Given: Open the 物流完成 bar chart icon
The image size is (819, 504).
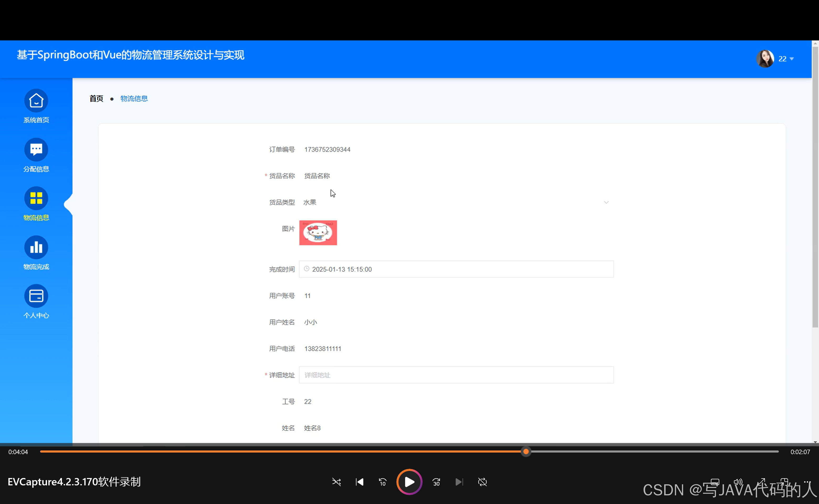Looking at the screenshot, I should pos(36,247).
